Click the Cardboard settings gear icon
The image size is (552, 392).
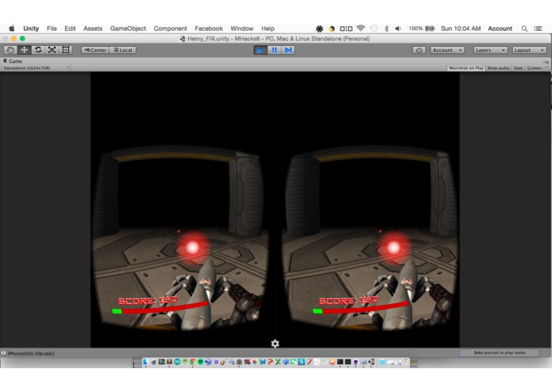coord(275,344)
